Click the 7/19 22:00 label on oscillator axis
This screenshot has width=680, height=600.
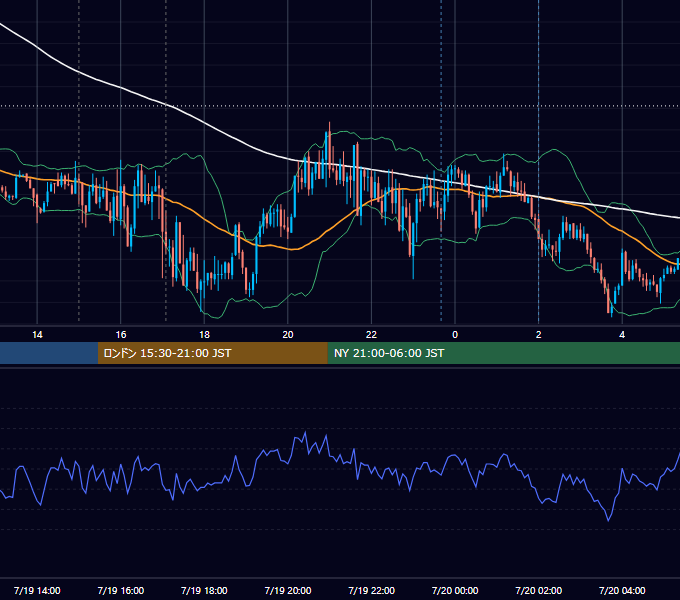click(372, 590)
